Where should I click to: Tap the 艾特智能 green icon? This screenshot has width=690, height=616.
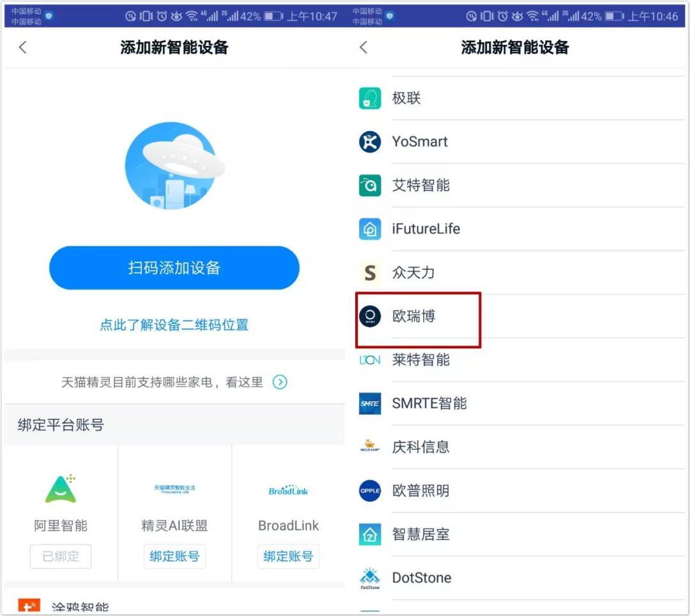tap(370, 185)
